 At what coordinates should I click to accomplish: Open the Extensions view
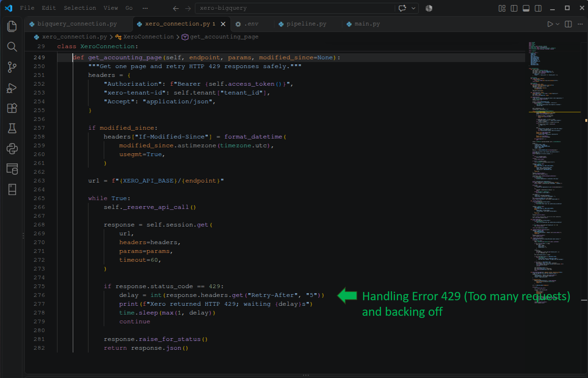[12, 108]
